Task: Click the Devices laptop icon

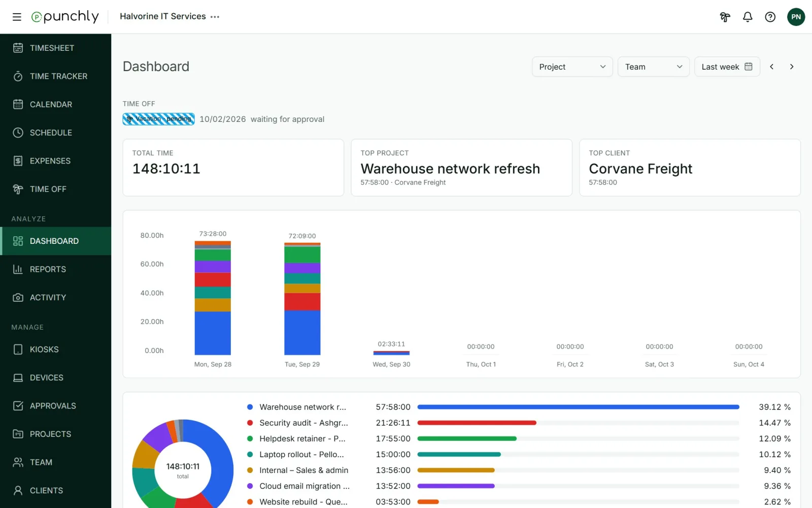Action: (x=18, y=377)
